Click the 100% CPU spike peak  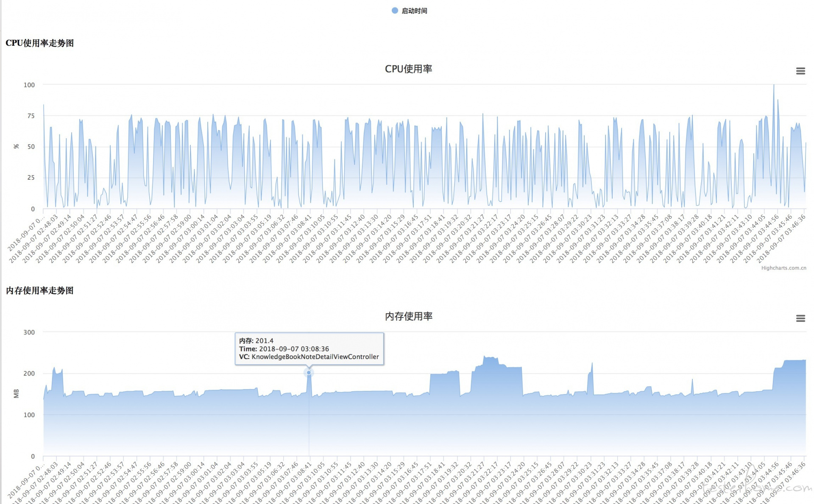click(x=773, y=86)
